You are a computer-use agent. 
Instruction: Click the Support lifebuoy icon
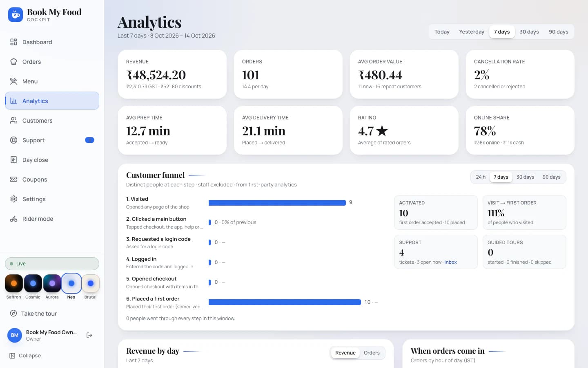13,140
